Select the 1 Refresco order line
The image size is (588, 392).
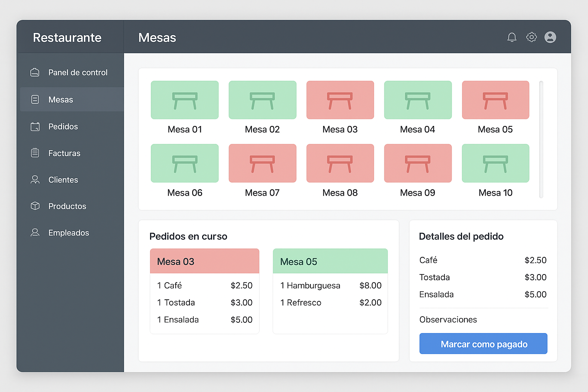pos(331,302)
